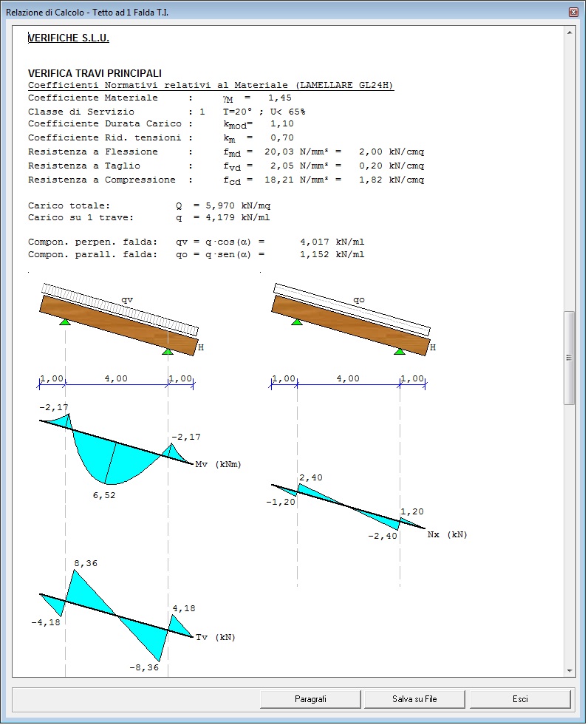588x725 pixels.
Task: Click the Tv (kN) diagram label
Action: tap(216, 637)
